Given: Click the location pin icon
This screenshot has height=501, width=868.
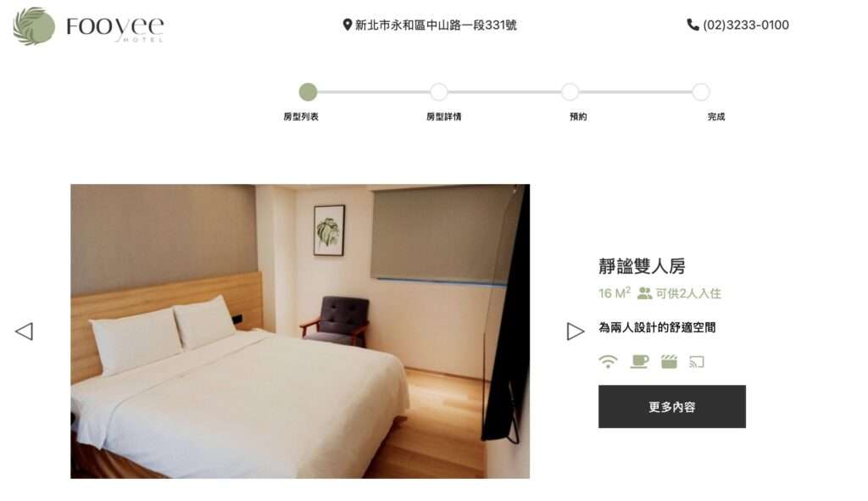Looking at the screenshot, I should click(347, 25).
